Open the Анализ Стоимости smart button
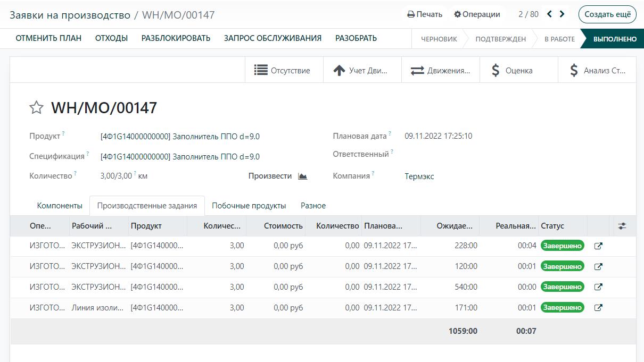Viewport: 644px width, 362px height. click(597, 70)
